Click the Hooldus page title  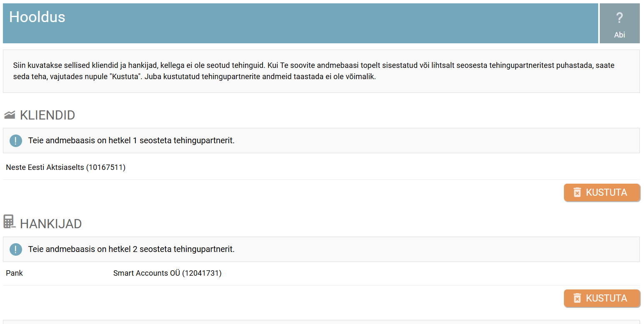(x=37, y=17)
